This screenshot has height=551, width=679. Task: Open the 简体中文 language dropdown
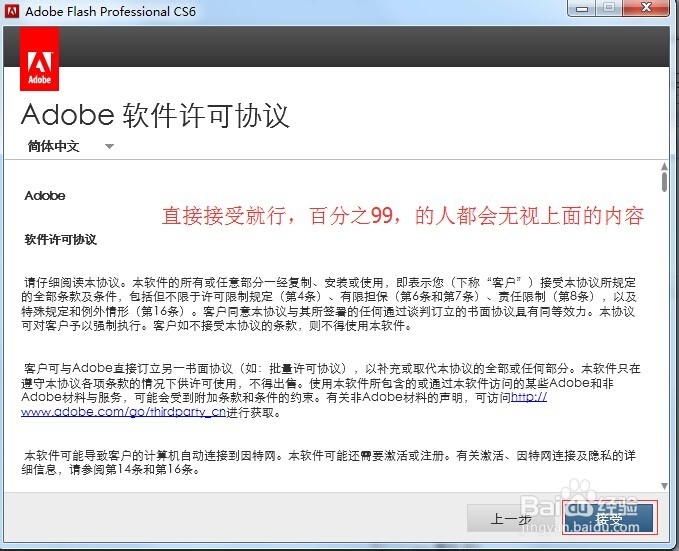coord(71,146)
